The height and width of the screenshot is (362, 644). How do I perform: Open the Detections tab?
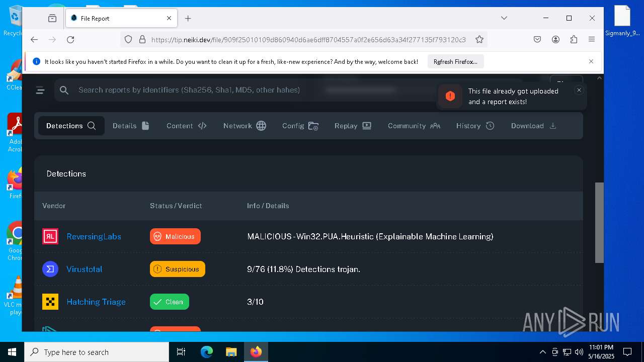(71, 126)
